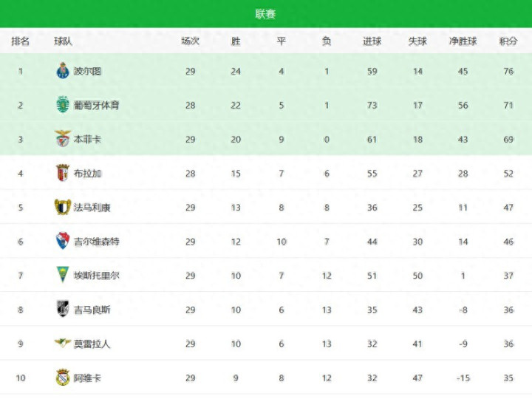Open the 本菲卡 team name link
The width and height of the screenshot is (532, 399).
coord(88,139)
